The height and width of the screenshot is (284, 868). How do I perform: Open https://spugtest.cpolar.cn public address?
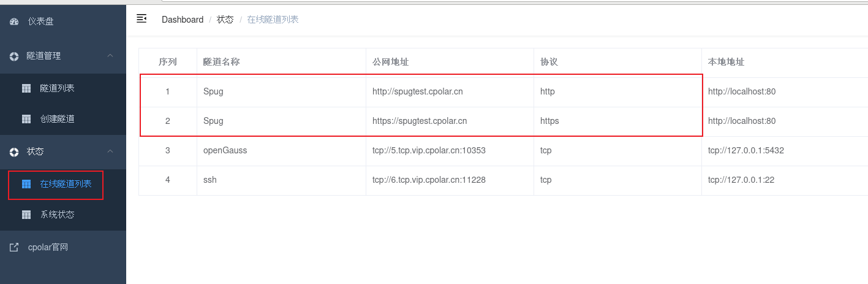tap(420, 121)
